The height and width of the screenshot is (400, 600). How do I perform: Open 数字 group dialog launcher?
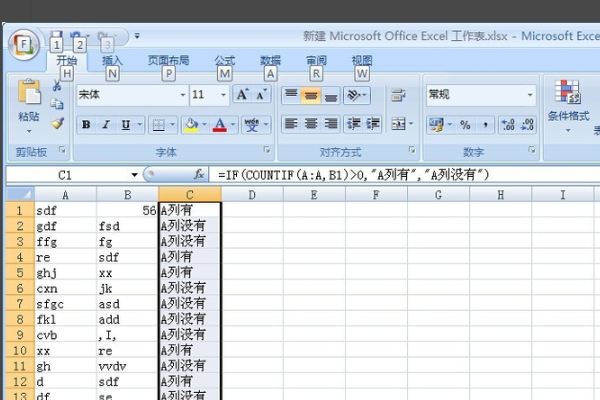532,150
